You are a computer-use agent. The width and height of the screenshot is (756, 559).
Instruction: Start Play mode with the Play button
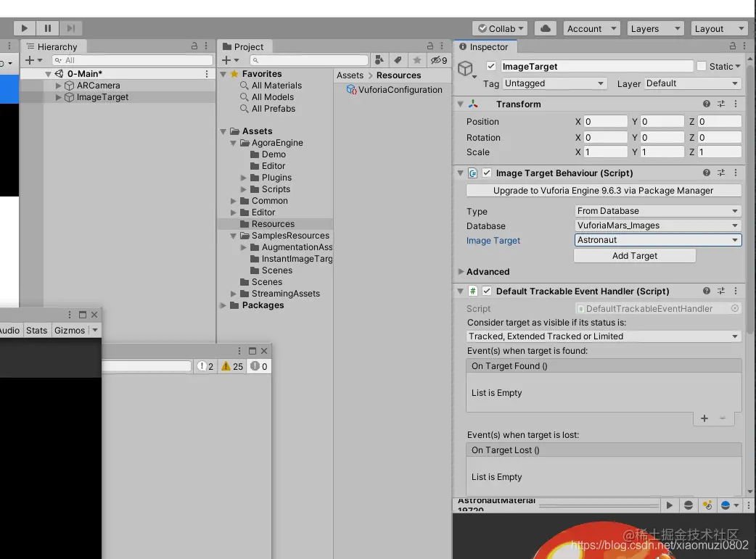click(x=24, y=28)
